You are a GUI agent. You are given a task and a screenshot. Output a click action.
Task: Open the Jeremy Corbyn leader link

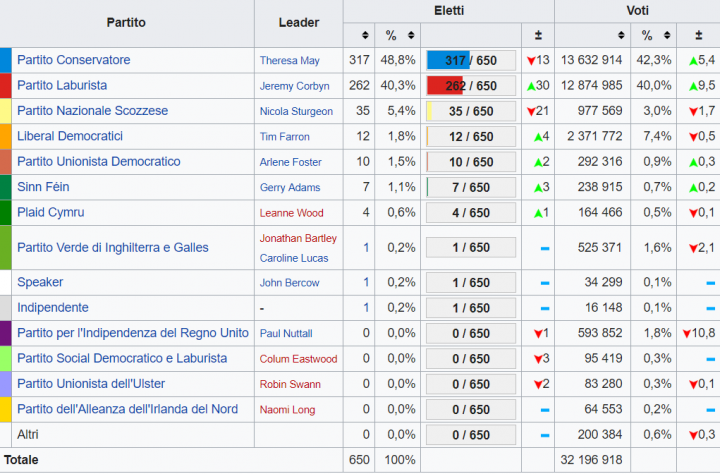pyautogui.click(x=294, y=86)
